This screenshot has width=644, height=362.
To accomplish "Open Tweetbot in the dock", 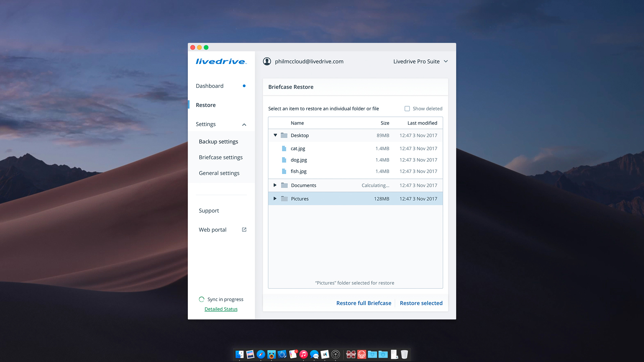I will click(272, 354).
